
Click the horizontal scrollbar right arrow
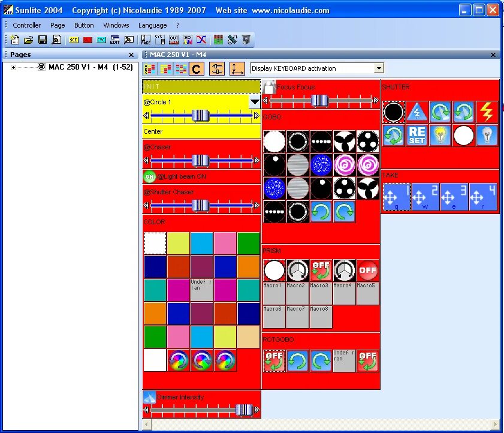tap(495, 425)
